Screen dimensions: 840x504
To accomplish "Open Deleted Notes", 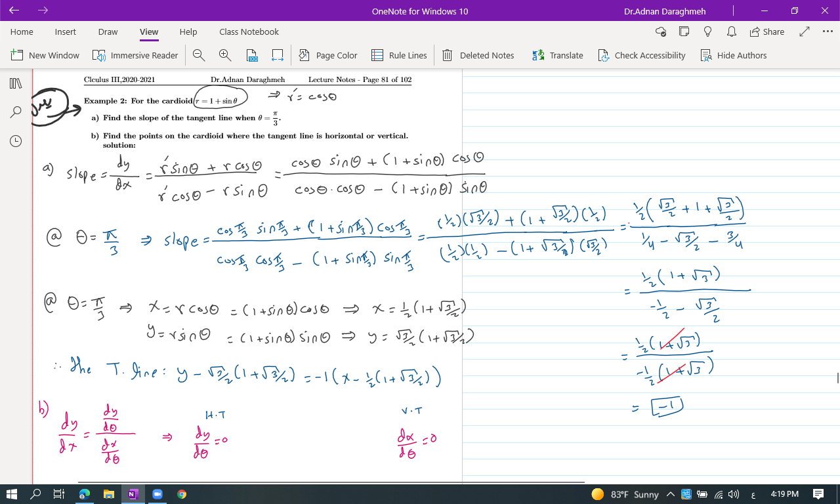I will 478,55.
